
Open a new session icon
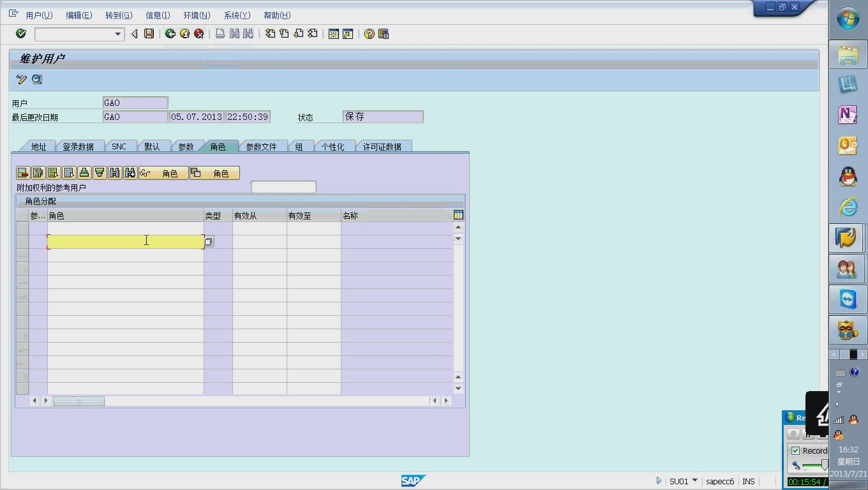click(333, 34)
